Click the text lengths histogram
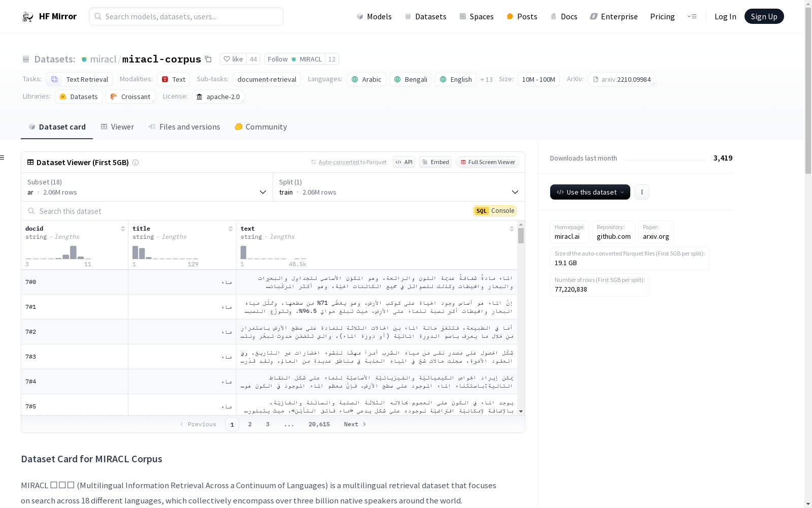Viewport: 812px width, 508px height. pyautogui.click(x=274, y=252)
